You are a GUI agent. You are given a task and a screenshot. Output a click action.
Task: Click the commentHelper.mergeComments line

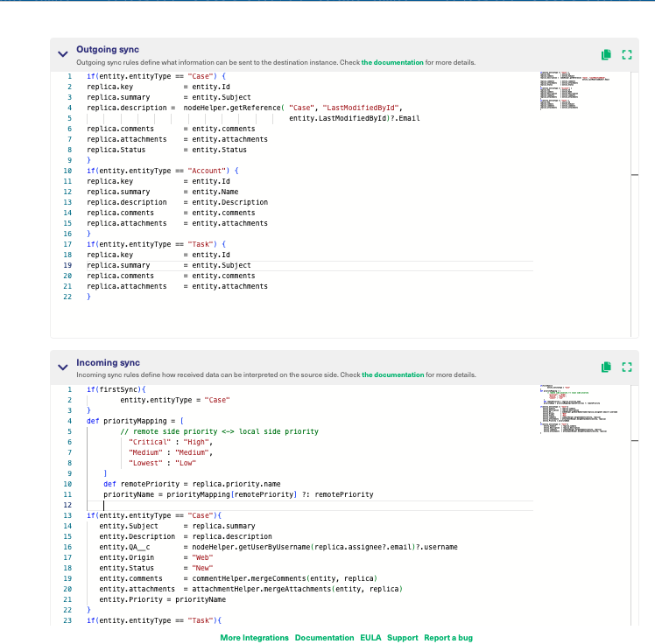(238, 578)
